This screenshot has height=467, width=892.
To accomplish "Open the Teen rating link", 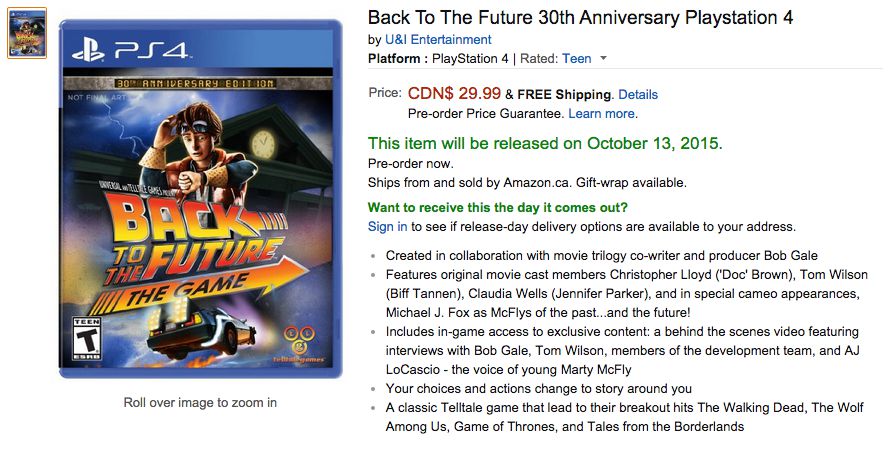I will pyautogui.click(x=576, y=59).
